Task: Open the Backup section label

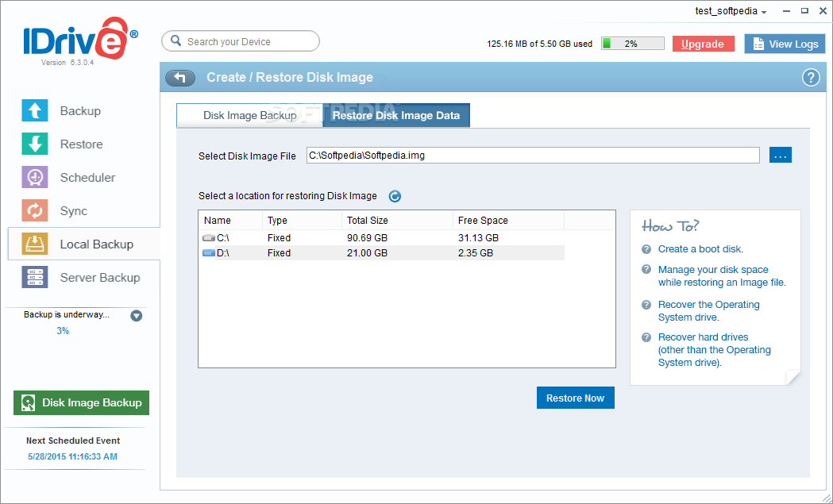Action: (x=80, y=111)
